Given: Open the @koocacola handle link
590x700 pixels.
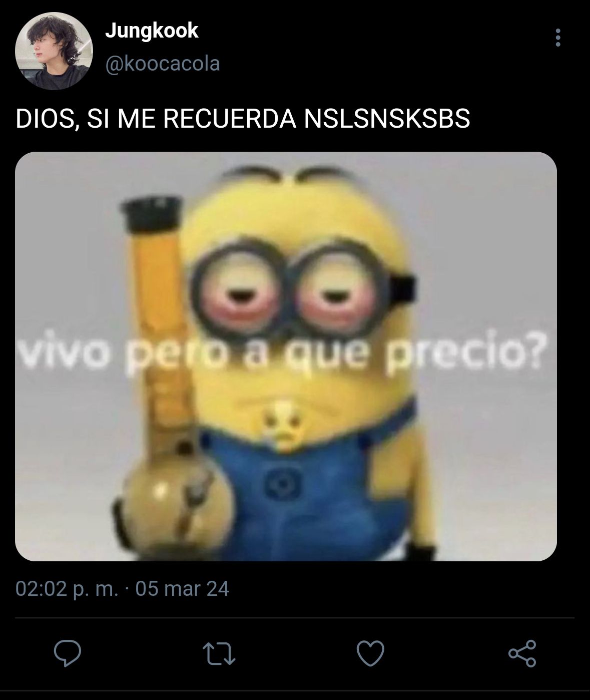Looking at the screenshot, I should pyautogui.click(x=163, y=64).
